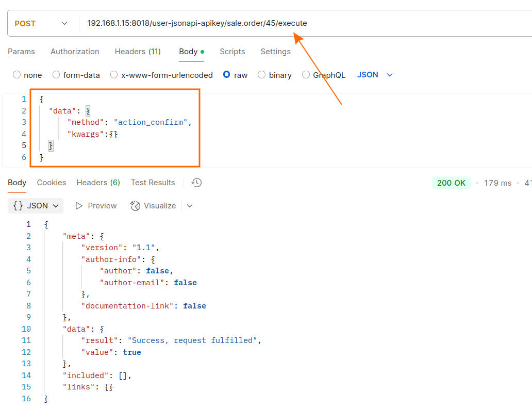532x408 pixels.
Task: Open request Headers (11) tab
Action: tap(138, 52)
